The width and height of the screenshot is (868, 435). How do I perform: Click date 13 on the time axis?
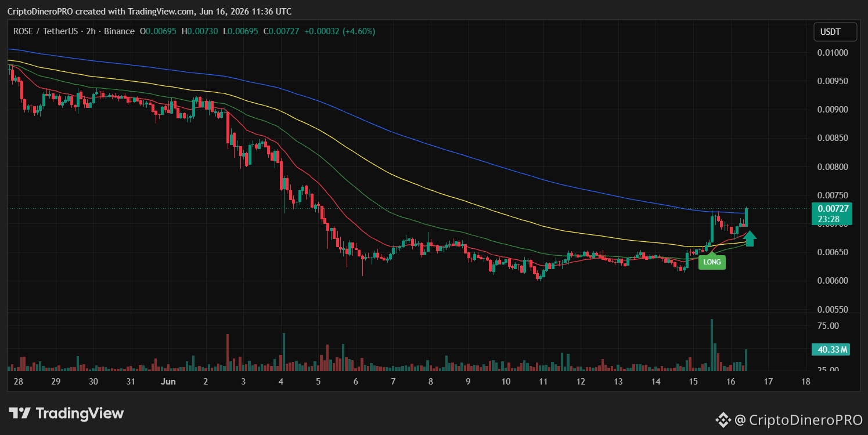[x=618, y=382]
